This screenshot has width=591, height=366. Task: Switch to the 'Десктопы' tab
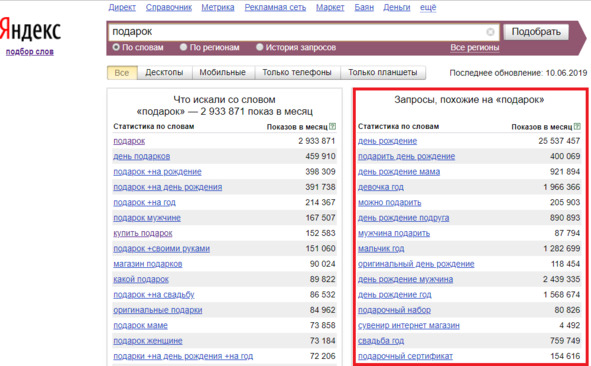click(164, 72)
